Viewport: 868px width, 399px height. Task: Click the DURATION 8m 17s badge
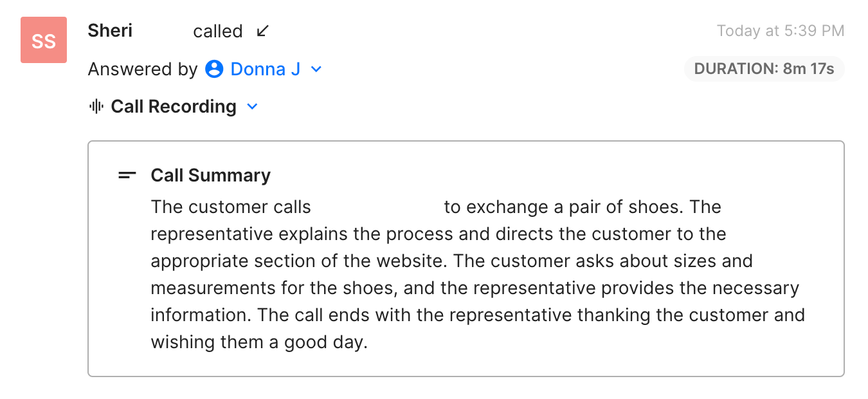(x=764, y=69)
